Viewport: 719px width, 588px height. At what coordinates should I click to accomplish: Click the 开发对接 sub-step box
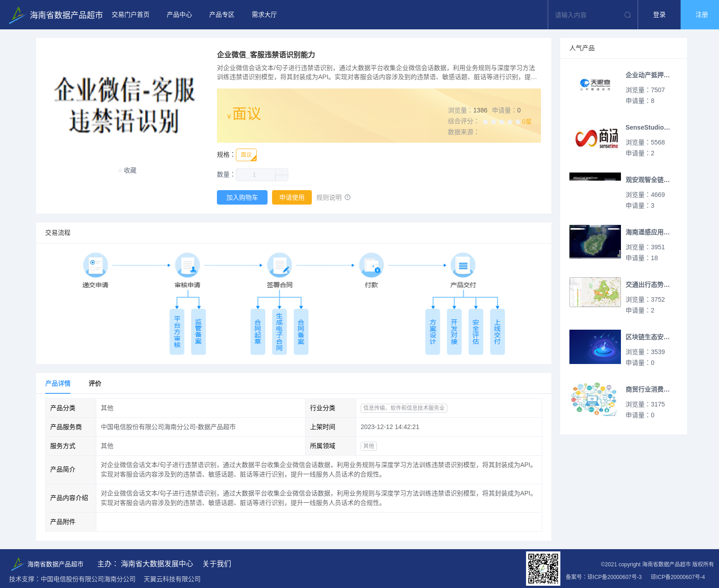[454, 331]
